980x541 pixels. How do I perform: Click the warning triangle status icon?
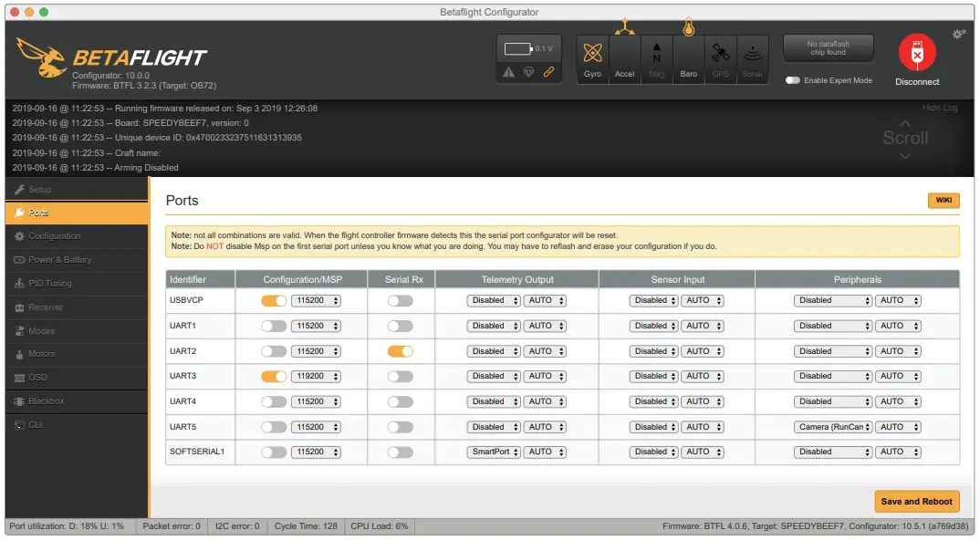pos(509,72)
